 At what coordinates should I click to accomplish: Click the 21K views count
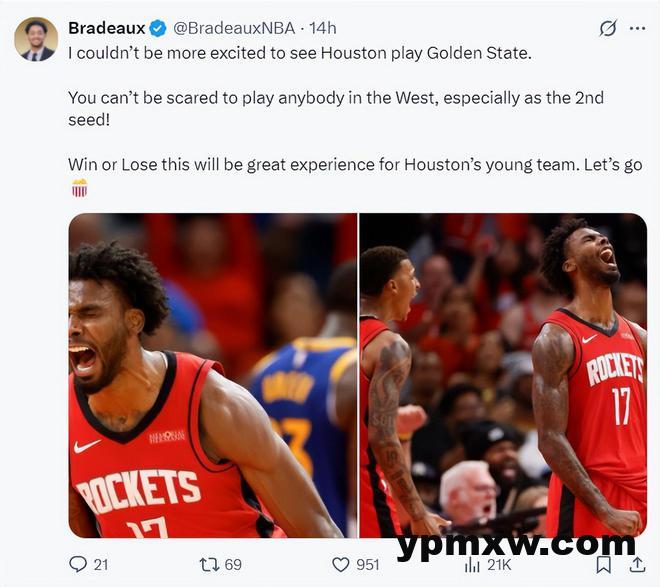click(x=499, y=564)
